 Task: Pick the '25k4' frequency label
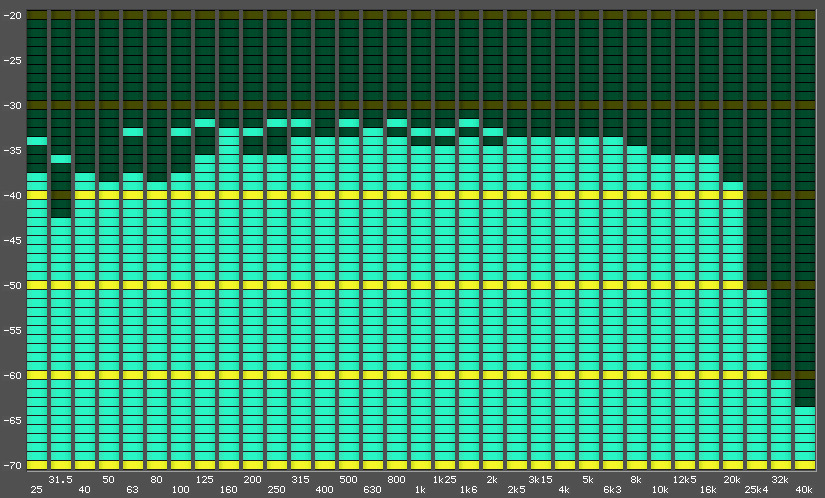pos(756,490)
